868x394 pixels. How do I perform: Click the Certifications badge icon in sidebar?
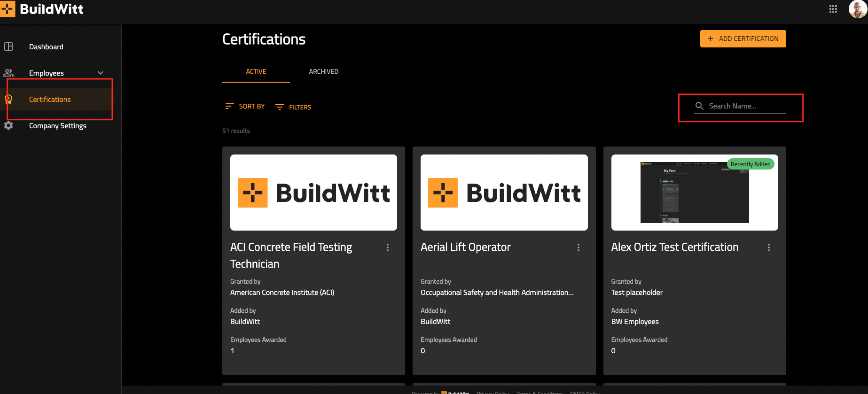[8, 99]
